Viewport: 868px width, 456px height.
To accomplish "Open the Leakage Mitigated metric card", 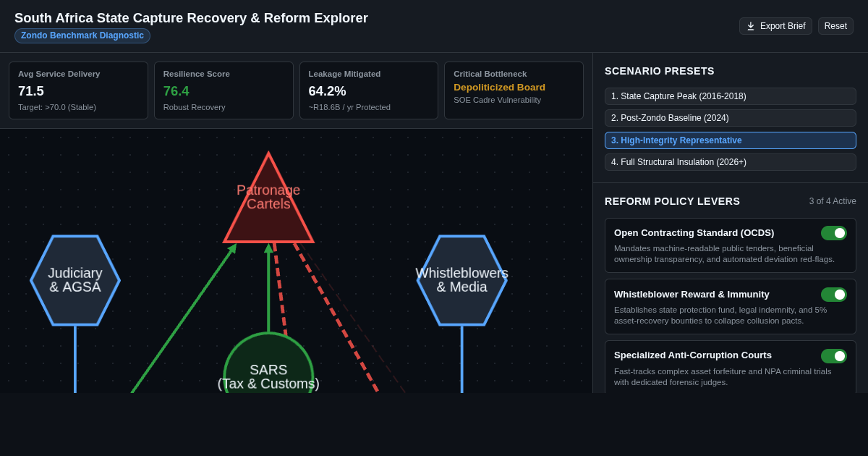I will pos(369,90).
